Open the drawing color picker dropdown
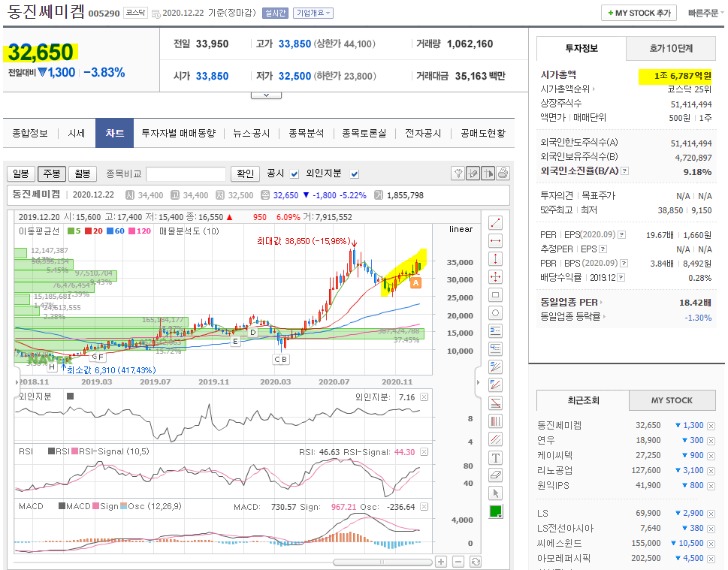728x570 pixels. point(496,511)
